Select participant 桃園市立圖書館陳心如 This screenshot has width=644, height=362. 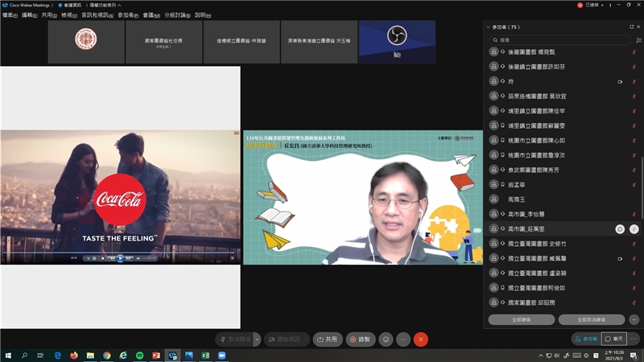[x=563, y=140]
